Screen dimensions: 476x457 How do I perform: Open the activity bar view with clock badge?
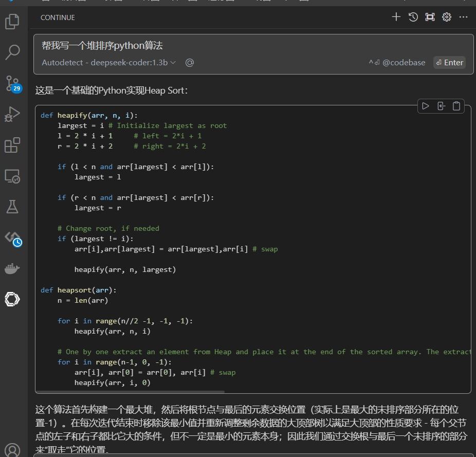[13, 239]
